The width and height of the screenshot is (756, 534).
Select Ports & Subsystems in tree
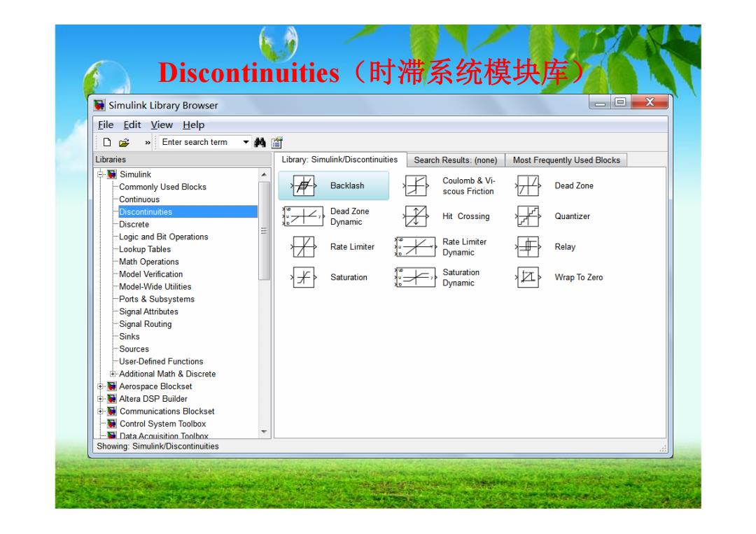[157, 300]
